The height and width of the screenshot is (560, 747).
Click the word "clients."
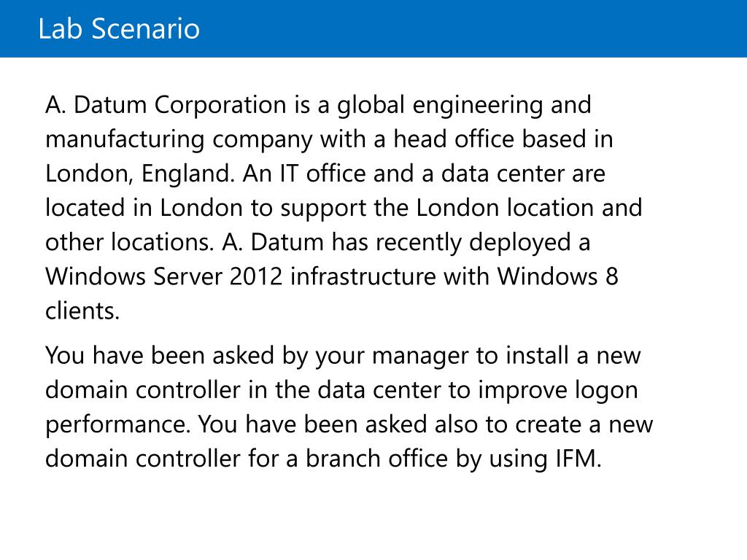82,311
